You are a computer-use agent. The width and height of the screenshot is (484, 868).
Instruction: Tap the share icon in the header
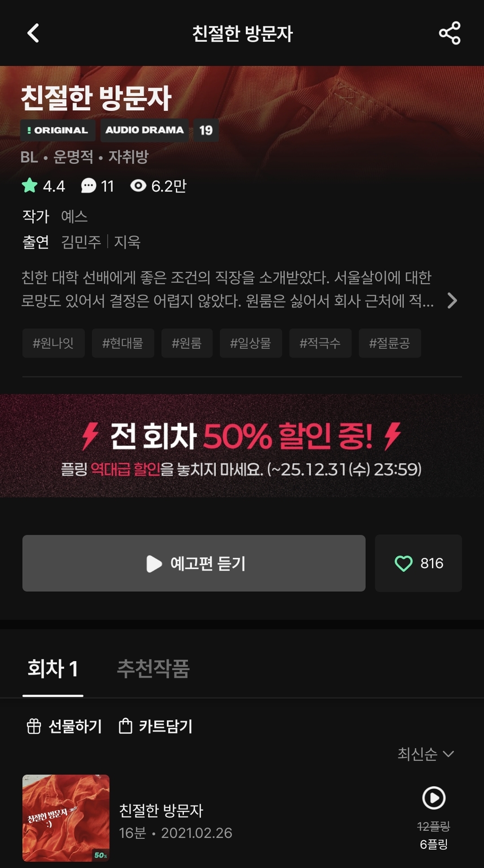[449, 33]
